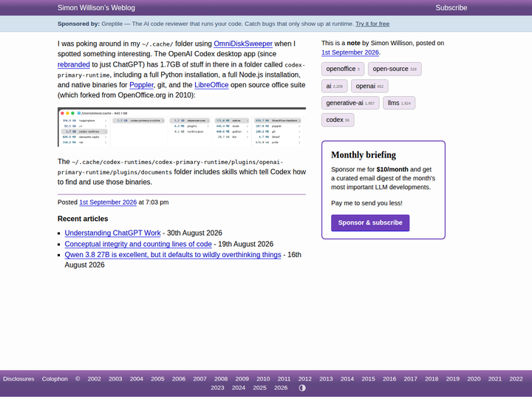Go to the 2023 archive
532x399 pixels.
click(217, 388)
